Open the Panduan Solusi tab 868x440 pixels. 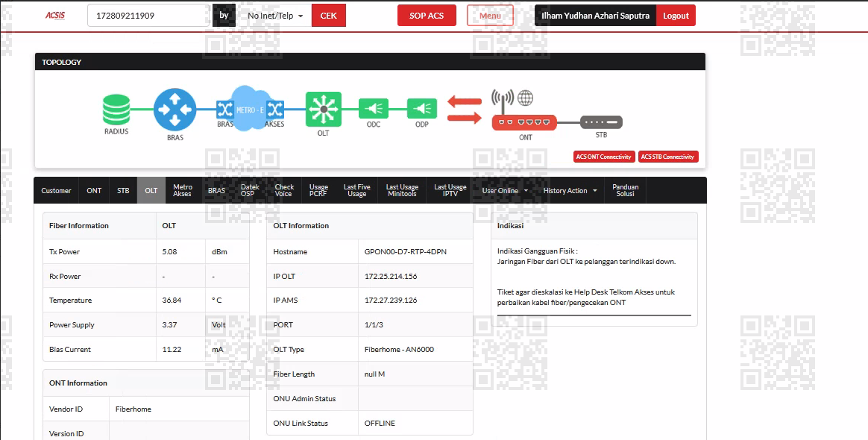625,190
